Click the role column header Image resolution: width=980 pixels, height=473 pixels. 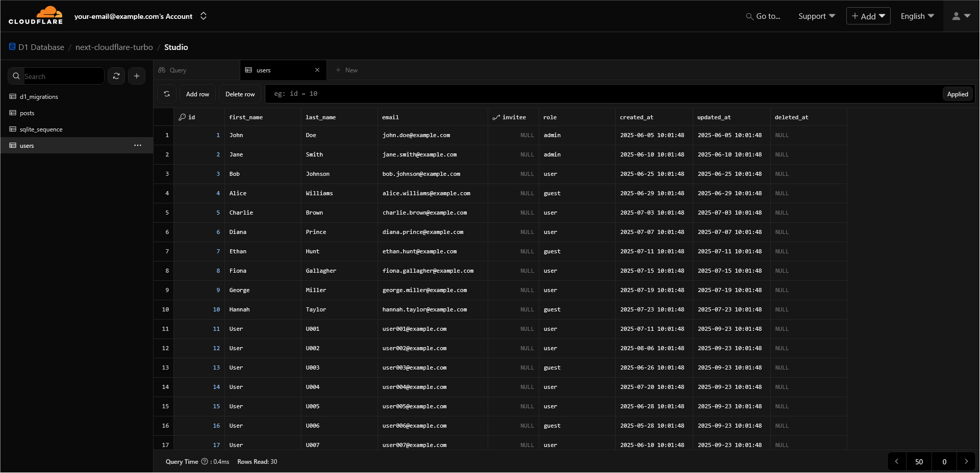(x=577, y=117)
